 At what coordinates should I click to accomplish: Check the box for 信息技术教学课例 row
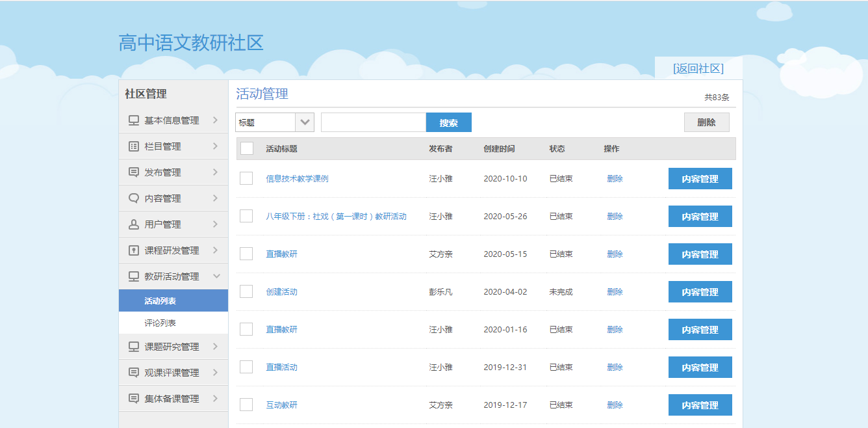click(x=246, y=178)
